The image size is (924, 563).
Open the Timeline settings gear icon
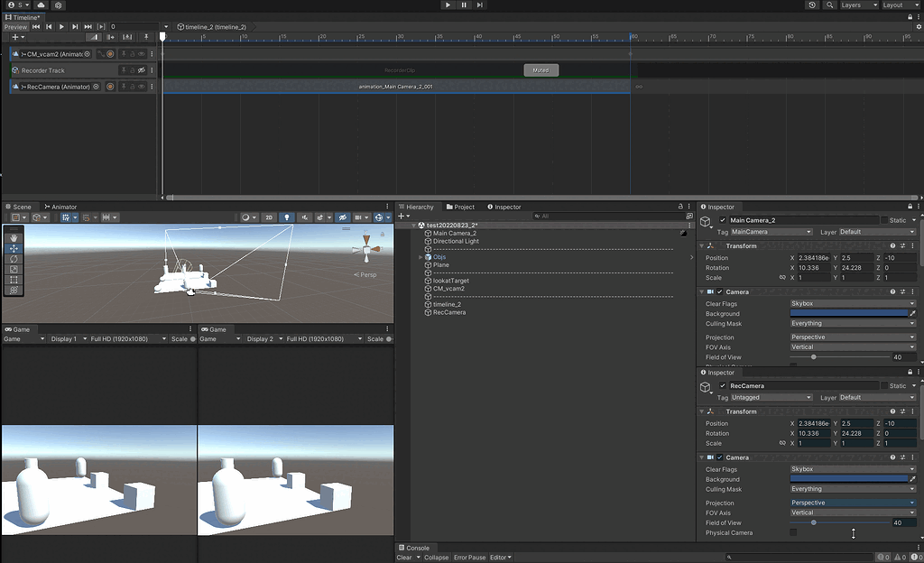919,26
